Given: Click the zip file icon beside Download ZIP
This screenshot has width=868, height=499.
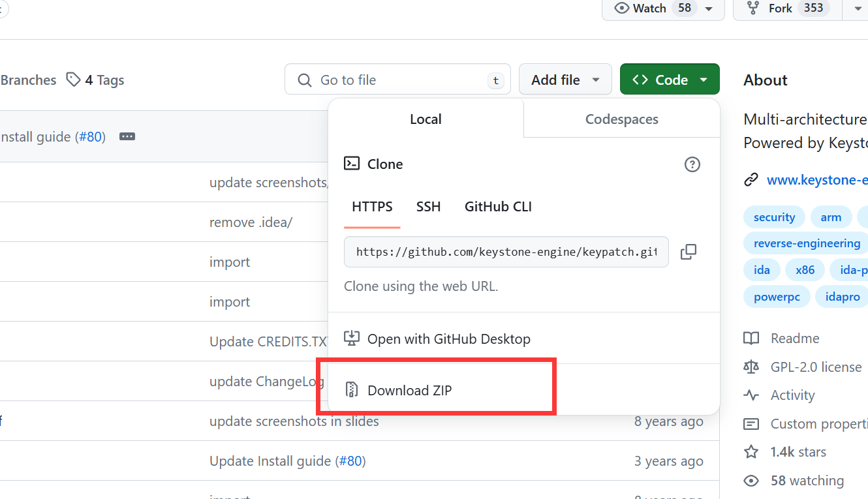Looking at the screenshot, I should pos(352,390).
